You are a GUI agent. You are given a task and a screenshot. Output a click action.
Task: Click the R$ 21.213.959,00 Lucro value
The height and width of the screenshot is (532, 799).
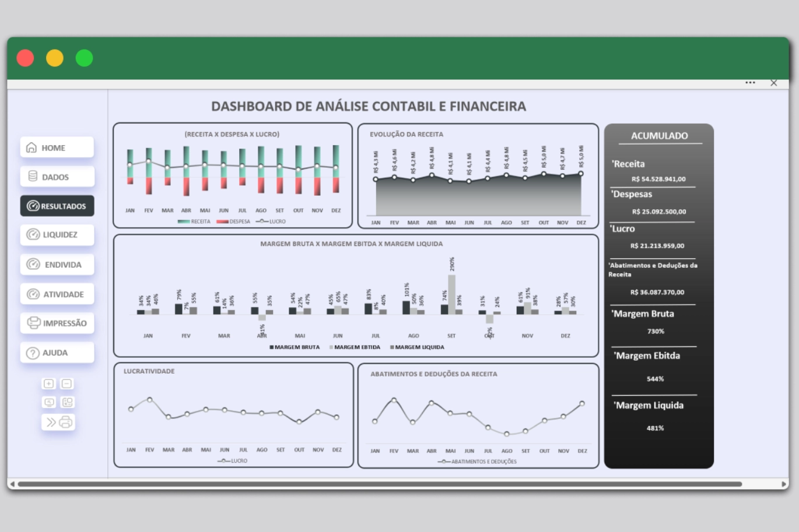click(x=657, y=245)
